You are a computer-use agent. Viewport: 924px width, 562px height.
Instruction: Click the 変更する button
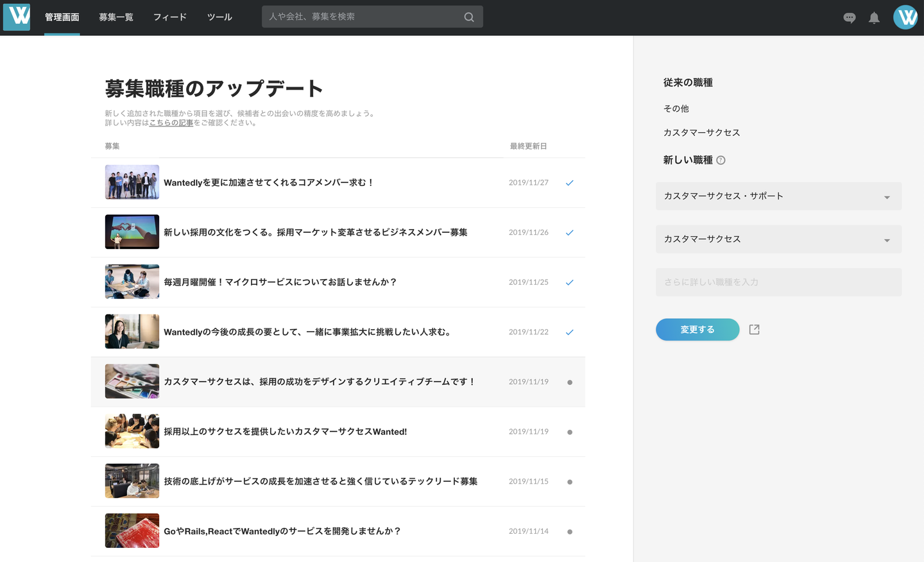tap(697, 330)
